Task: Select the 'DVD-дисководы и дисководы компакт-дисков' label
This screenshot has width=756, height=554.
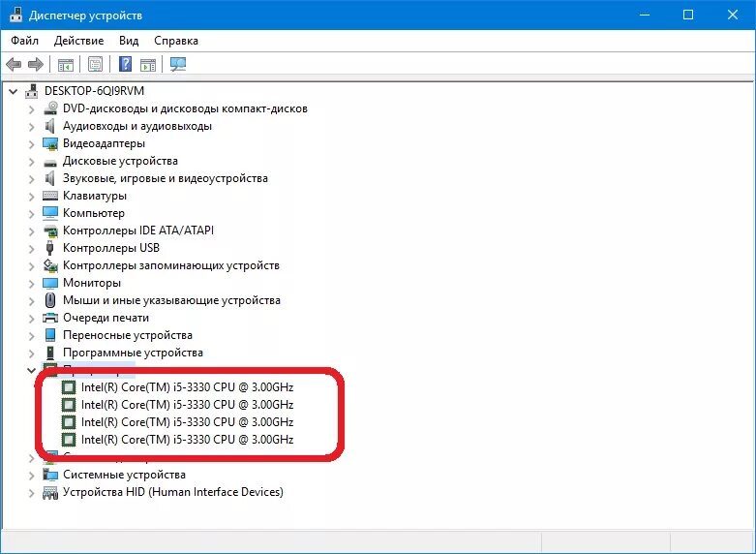Action: click(x=185, y=108)
